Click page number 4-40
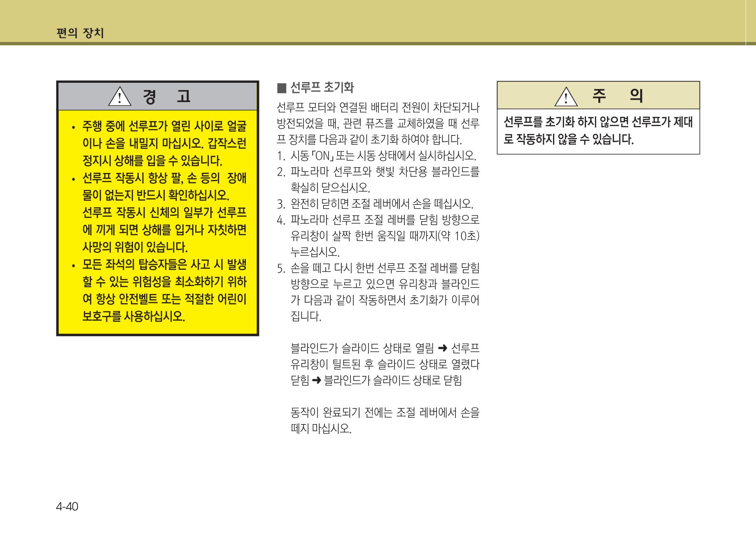The image size is (756, 539). click(67, 506)
